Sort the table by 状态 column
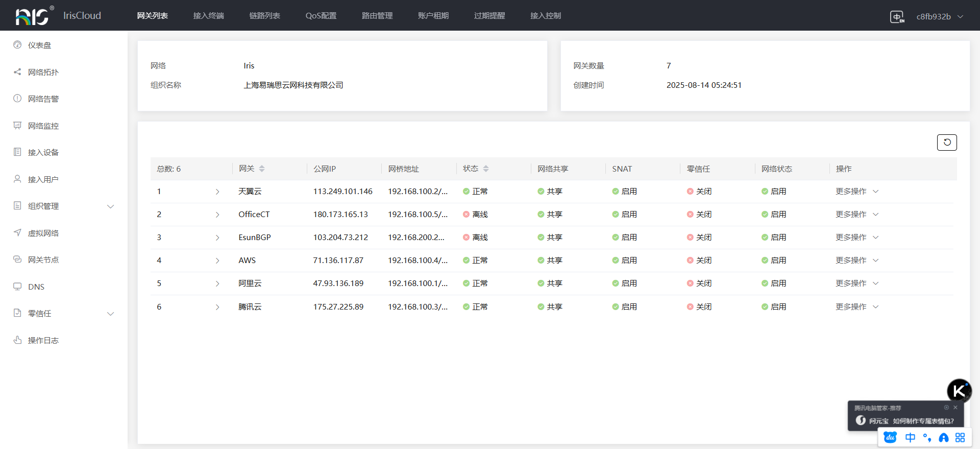980x449 pixels. click(486, 169)
